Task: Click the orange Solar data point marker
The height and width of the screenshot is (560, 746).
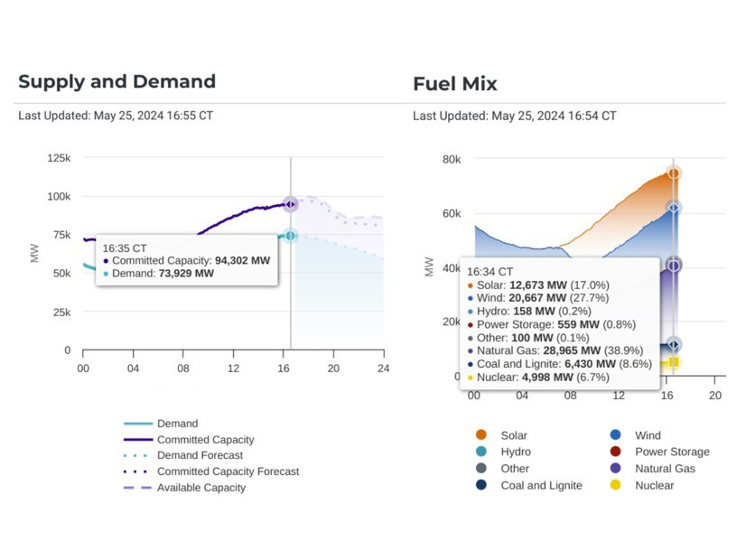Action: tap(674, 173)
